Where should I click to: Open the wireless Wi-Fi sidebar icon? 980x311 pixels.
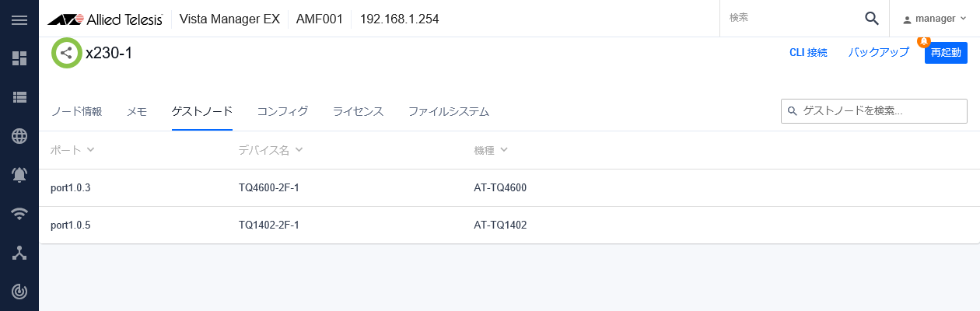point(19,214)
